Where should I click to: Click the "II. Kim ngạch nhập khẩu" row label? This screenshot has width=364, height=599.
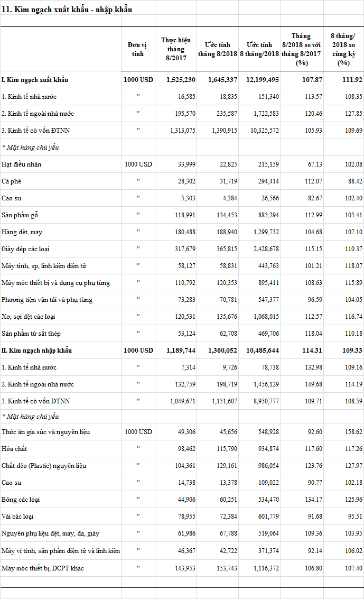point(36,351)
